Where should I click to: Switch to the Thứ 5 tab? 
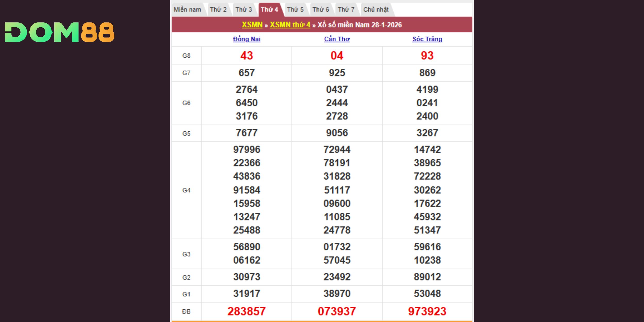tap(295, 10)
